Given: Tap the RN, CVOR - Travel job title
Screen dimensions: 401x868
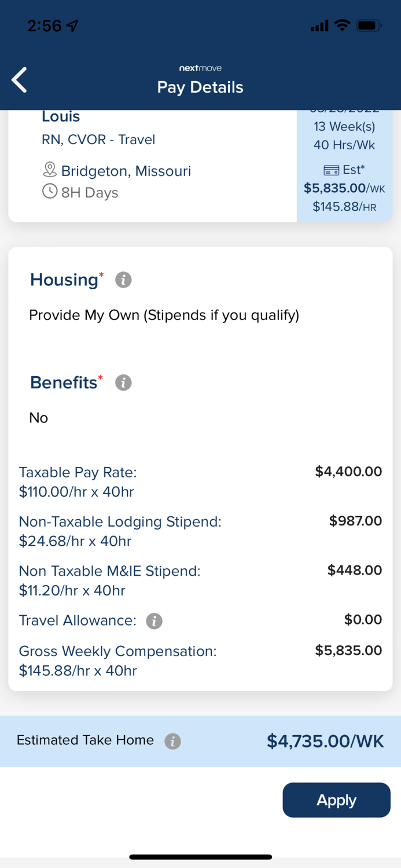Looking at the screenshot, I should coord(98,139).
